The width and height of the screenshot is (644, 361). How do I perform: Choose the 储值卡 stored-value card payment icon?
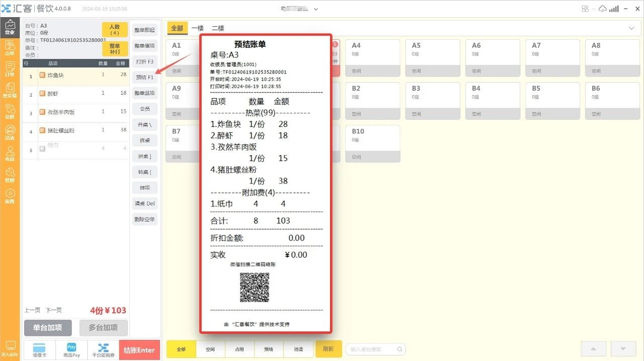tap(39, 349)
